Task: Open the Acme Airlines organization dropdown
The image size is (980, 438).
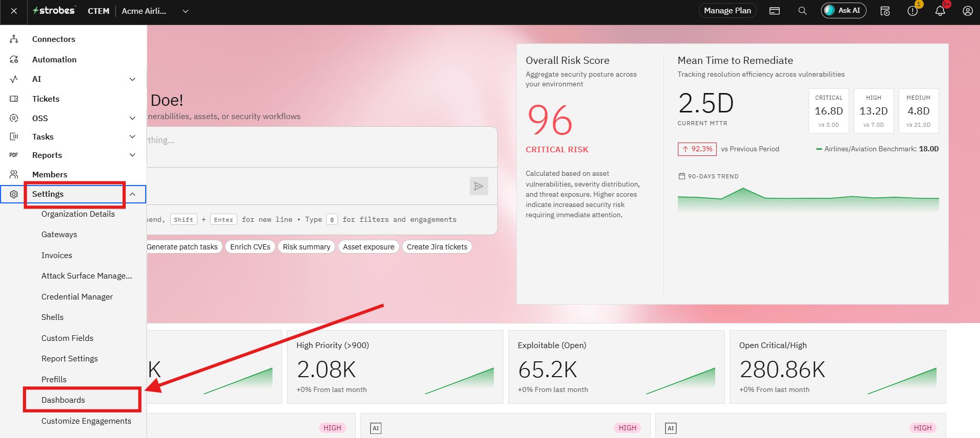Action: [x=155, y=11]
